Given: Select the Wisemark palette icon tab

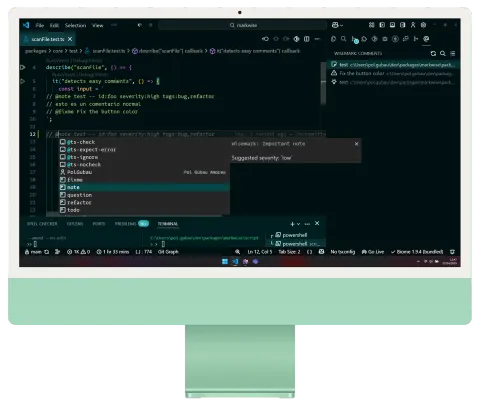Looking at the screenshot, I should click(x=426, y=39).
